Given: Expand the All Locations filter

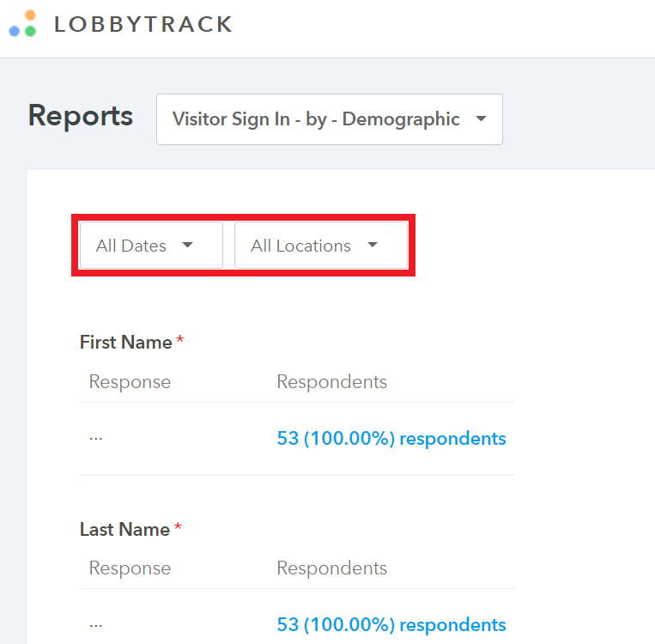Looking at the screenshot, I should pyautogui.click(x=321, y=245).
